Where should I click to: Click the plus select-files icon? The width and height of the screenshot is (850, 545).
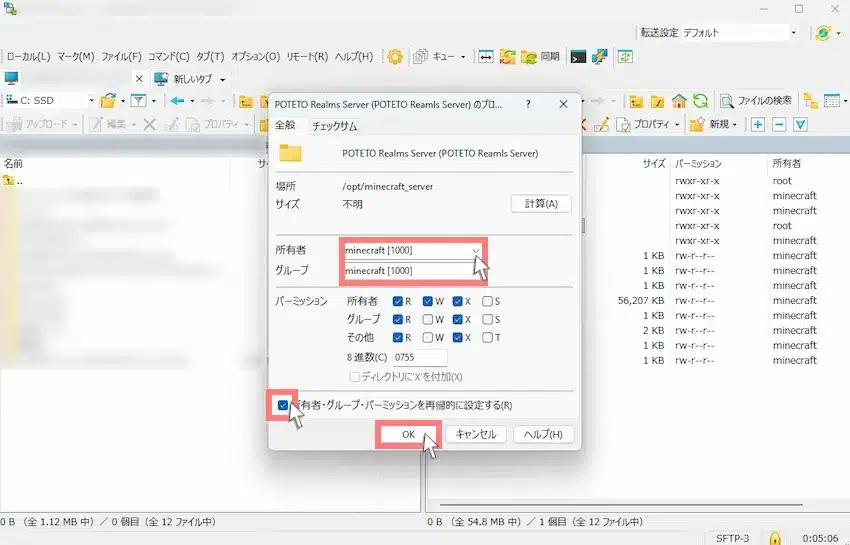click(757, 125)
